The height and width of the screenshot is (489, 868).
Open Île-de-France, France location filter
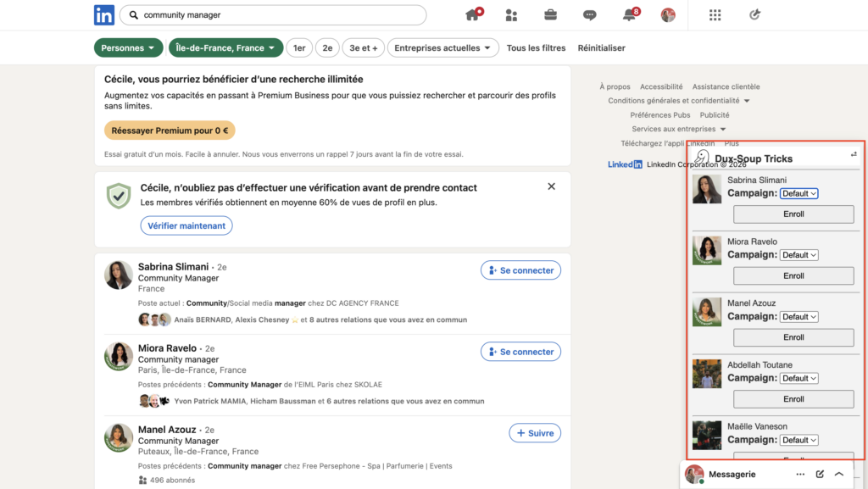tap(225, 47)
